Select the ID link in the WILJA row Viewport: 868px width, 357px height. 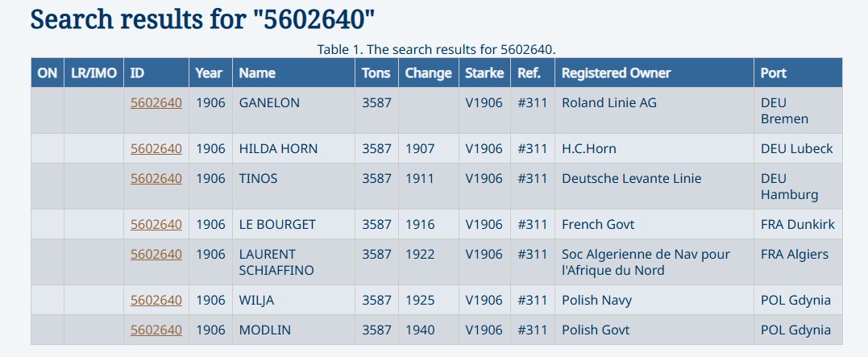[156, 300]
